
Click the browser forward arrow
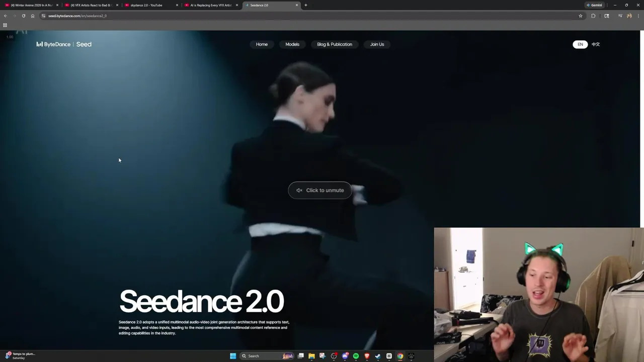pyautogui.click(x=14, y=16)
